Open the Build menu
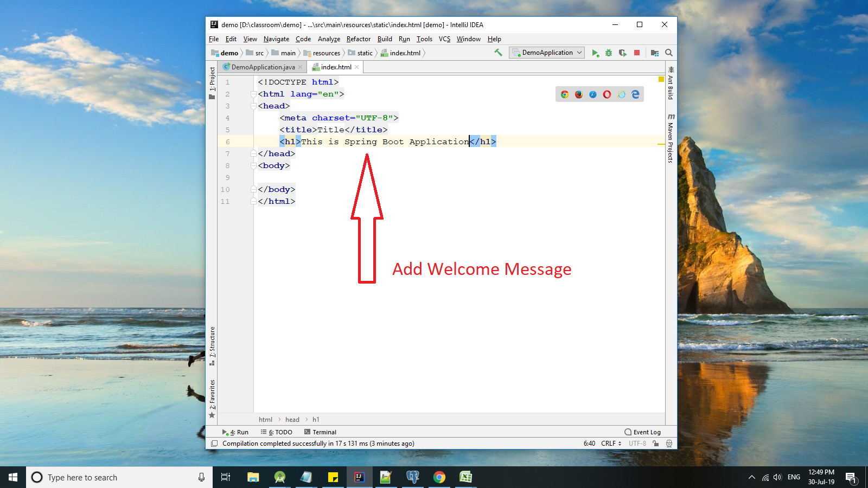Image resolution: width=868 pixels, height=488 pixels. point(385,39)
